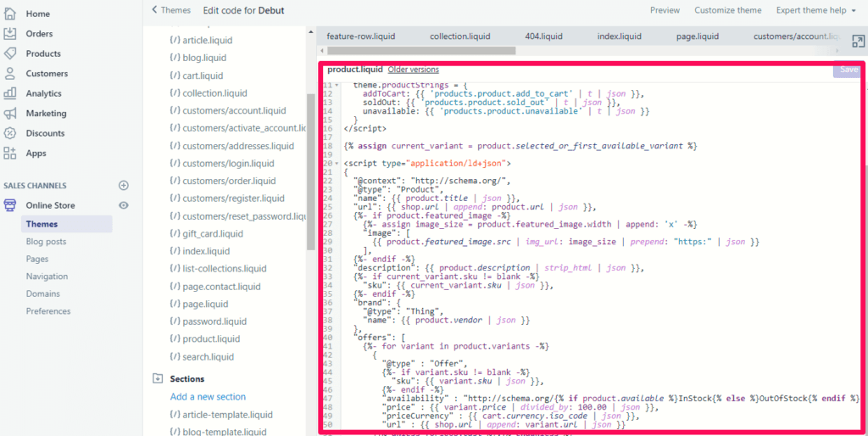Switch to the index.liquid editor tab
Screen dimensions: 868x436
pyautogui.click(x=620, y=36)
